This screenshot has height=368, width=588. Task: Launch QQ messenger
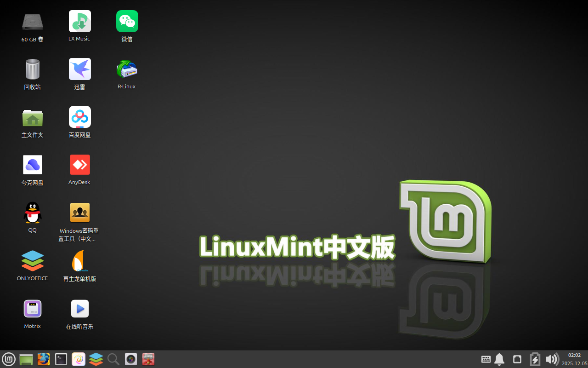click(x=32, y=213)
